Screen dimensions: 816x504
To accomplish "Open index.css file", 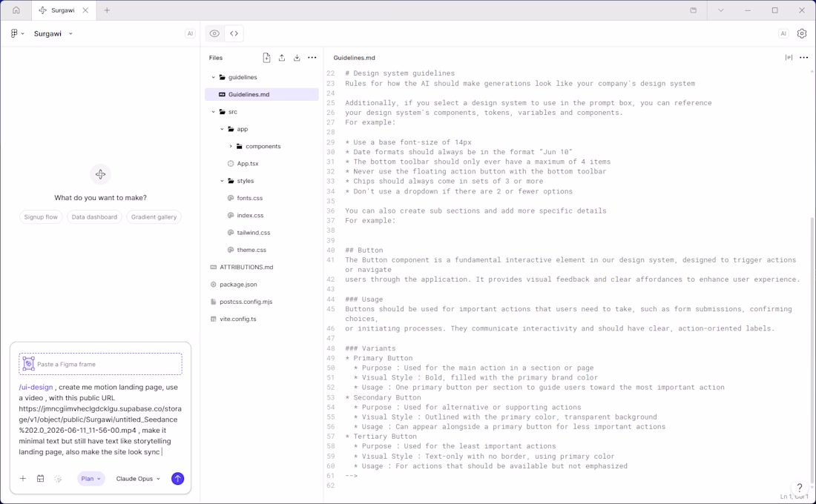I will click(250, 216).
